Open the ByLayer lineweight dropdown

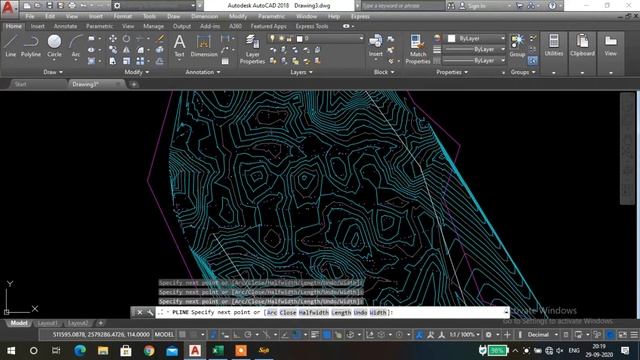coord(474,49)
